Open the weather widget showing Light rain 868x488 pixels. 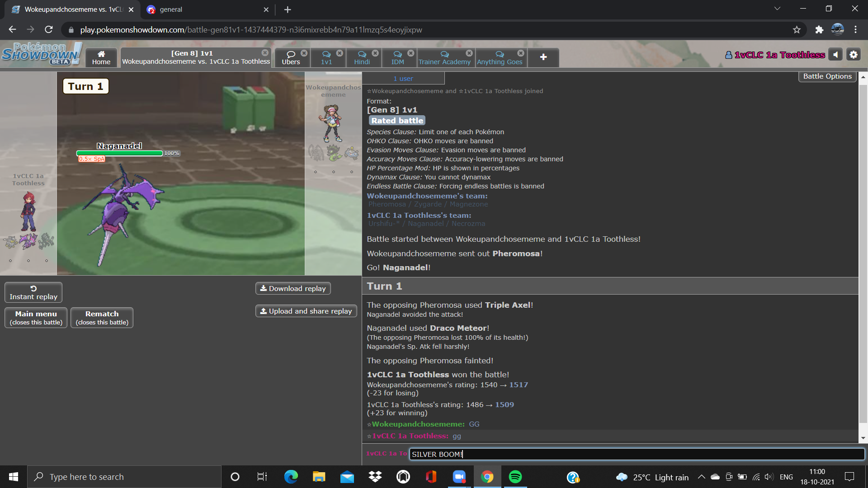pos(652,477)
